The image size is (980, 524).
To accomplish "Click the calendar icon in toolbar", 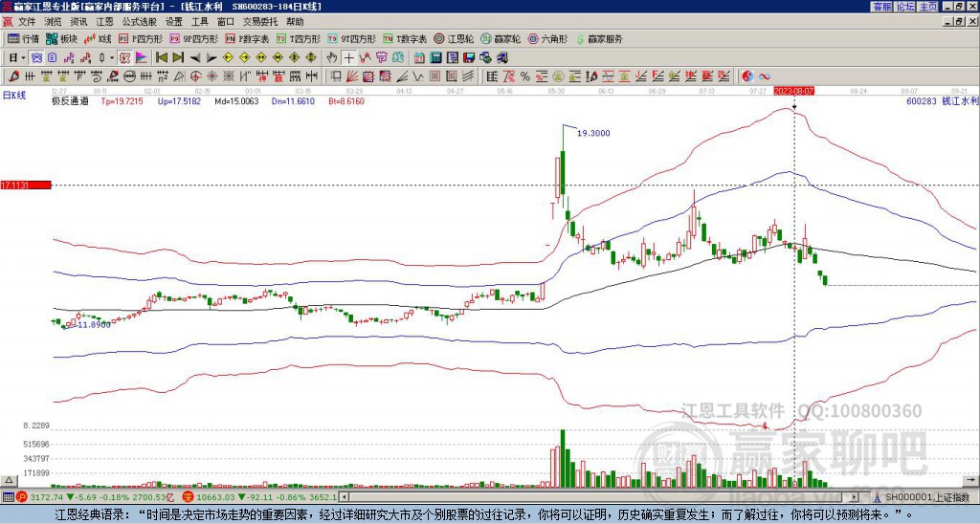I will click(x=419, y=58).
